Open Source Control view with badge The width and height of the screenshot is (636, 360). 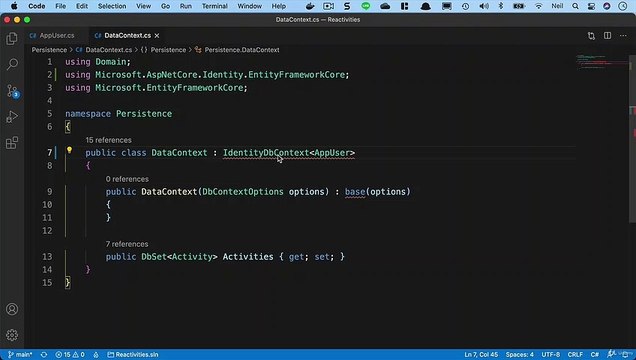tap(12, 91)
